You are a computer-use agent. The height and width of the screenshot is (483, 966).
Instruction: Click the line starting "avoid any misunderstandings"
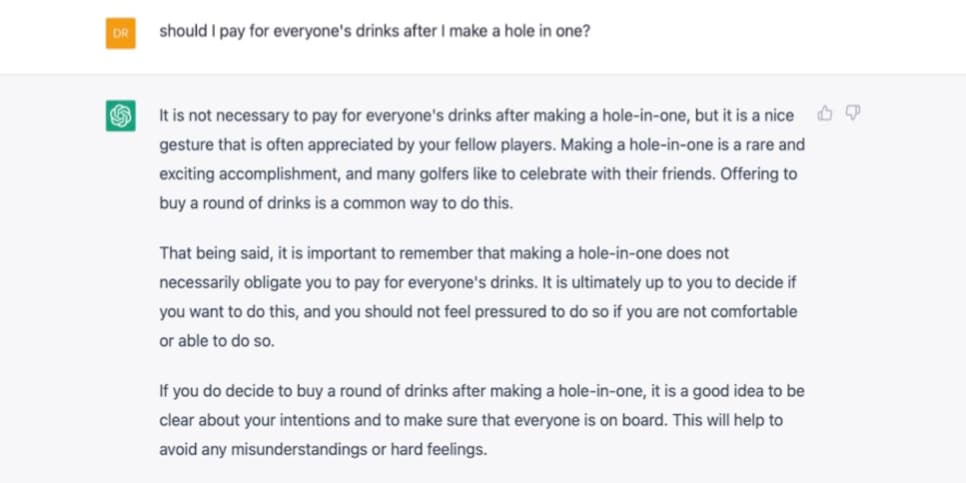(323, 450)
